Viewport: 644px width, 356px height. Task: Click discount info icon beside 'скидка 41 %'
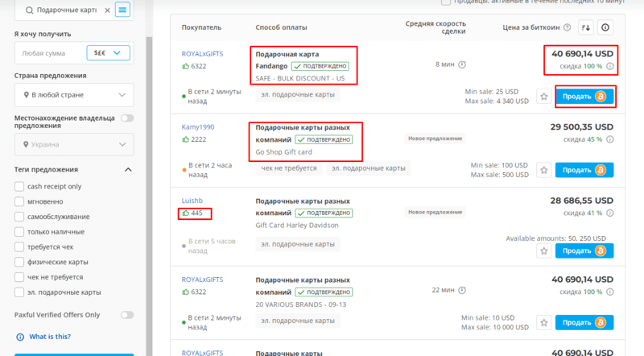pos(610,213)
